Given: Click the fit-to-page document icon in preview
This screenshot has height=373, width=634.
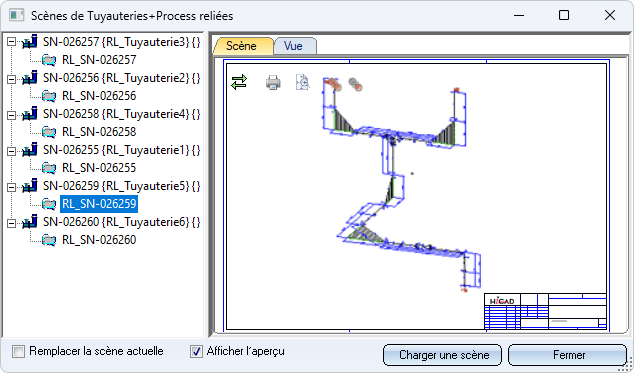Looking at the screenshot, I should [302, 82].
